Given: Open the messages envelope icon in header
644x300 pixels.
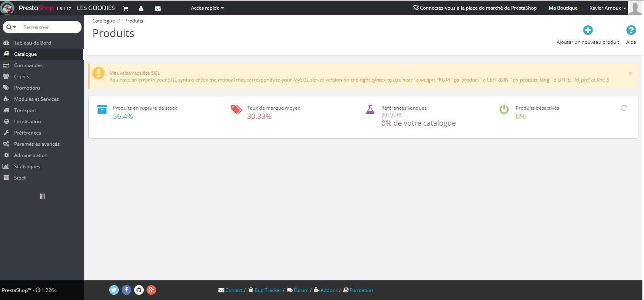Looking at the screenshot, I should pos(158,8).
